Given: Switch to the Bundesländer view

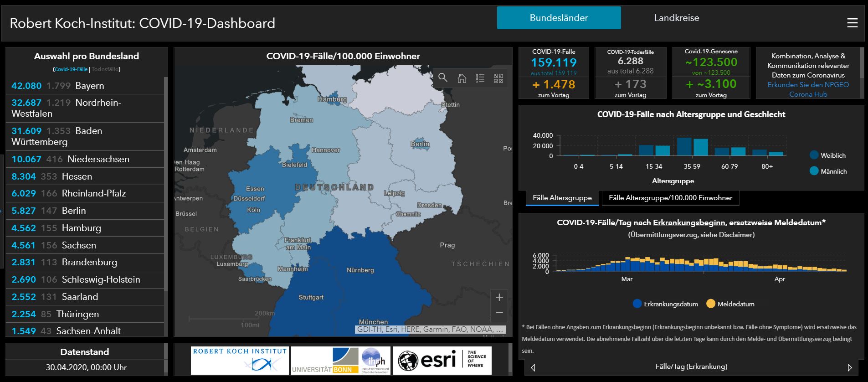Looking at the screenshot, I should pos(559,18).
